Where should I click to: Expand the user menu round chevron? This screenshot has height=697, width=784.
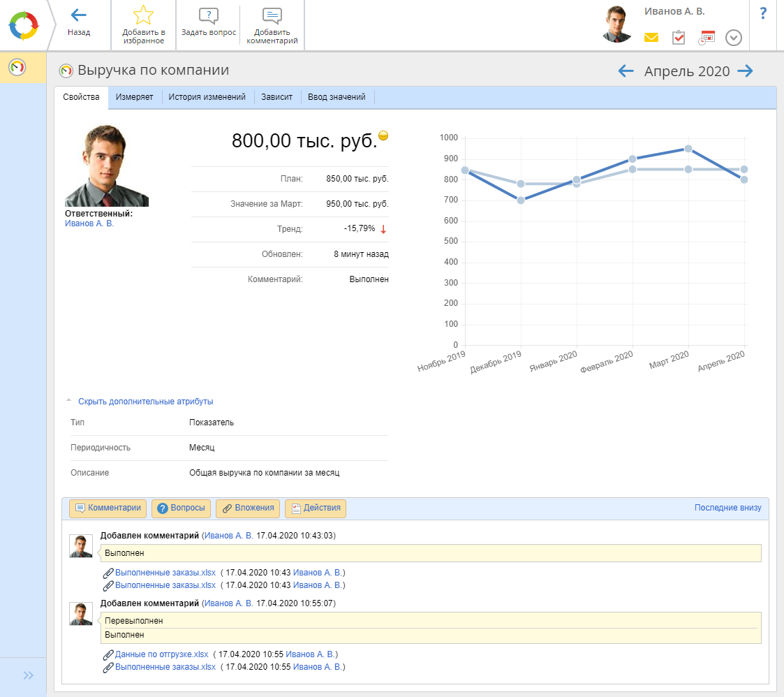tap(733, 38)
